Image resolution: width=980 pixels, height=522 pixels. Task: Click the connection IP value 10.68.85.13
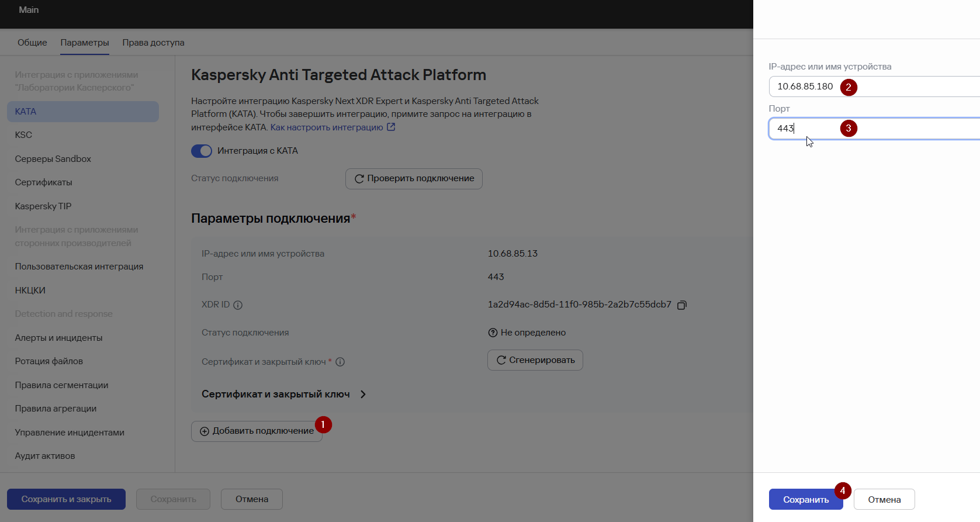(512, 254)
